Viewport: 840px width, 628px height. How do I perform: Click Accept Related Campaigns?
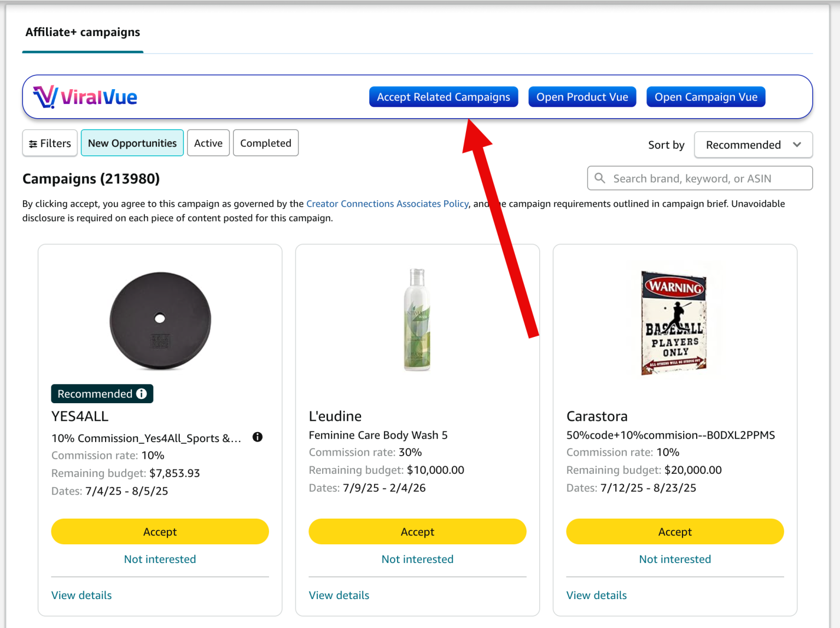[x=443, y=97]
